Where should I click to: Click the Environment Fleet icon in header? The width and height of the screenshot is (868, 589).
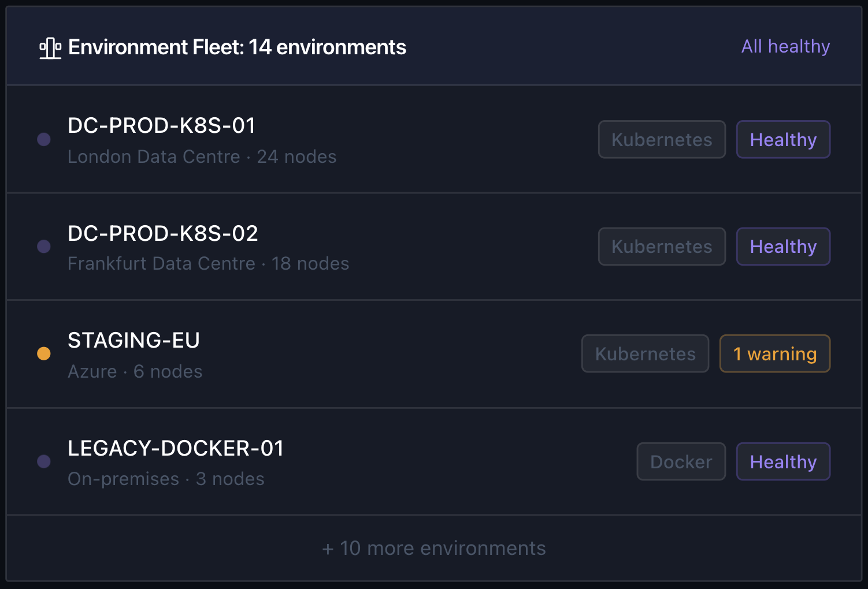click(x=50, y=48)
